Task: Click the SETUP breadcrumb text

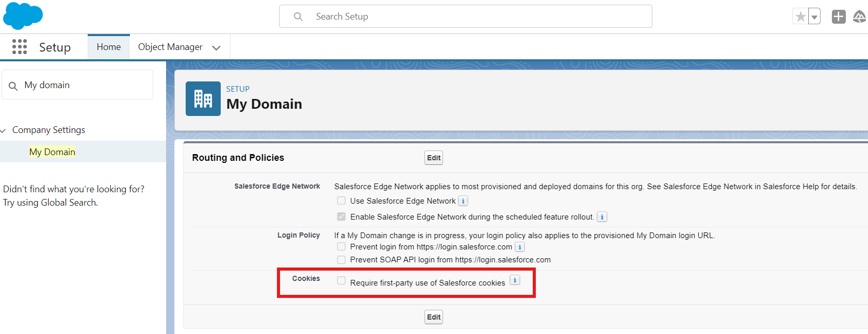Action: click(238, 89)
